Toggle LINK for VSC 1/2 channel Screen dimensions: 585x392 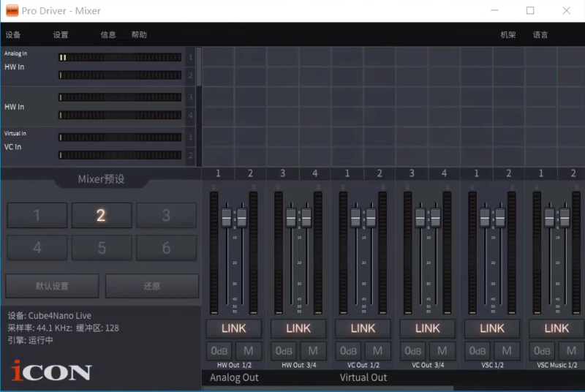click(491, 328)
